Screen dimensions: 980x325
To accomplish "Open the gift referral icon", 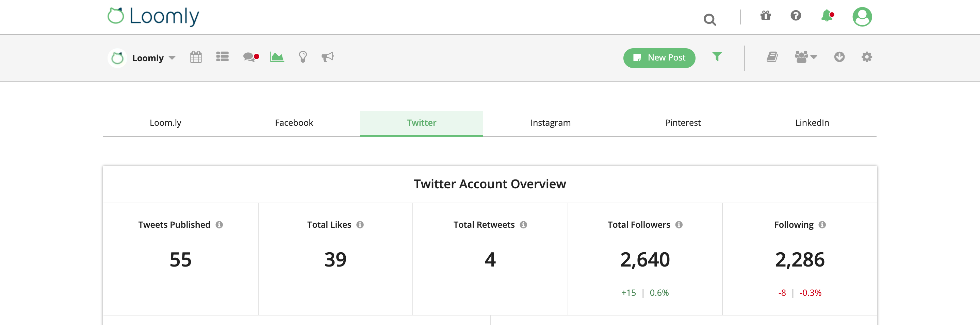I will click(x=765, y=16).
